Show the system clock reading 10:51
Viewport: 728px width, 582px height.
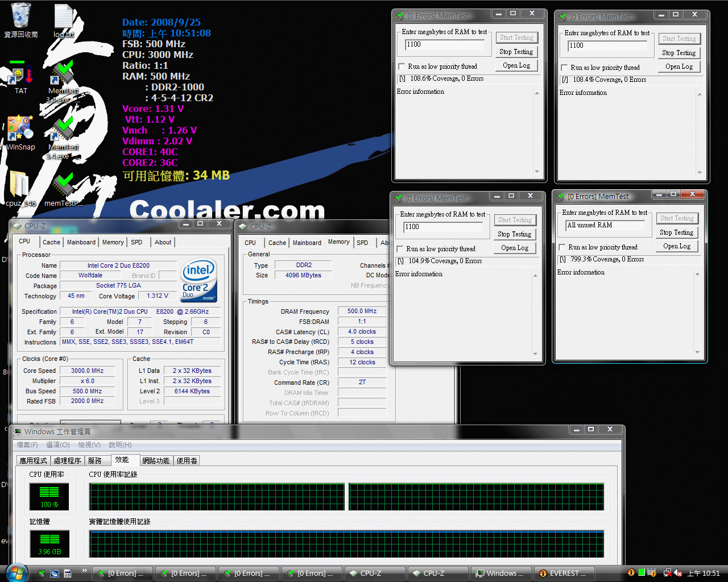704,573
